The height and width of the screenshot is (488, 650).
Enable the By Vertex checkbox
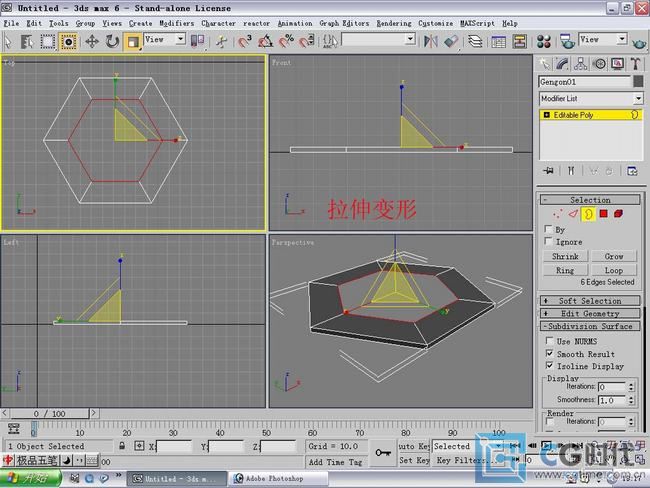point(548,229)
